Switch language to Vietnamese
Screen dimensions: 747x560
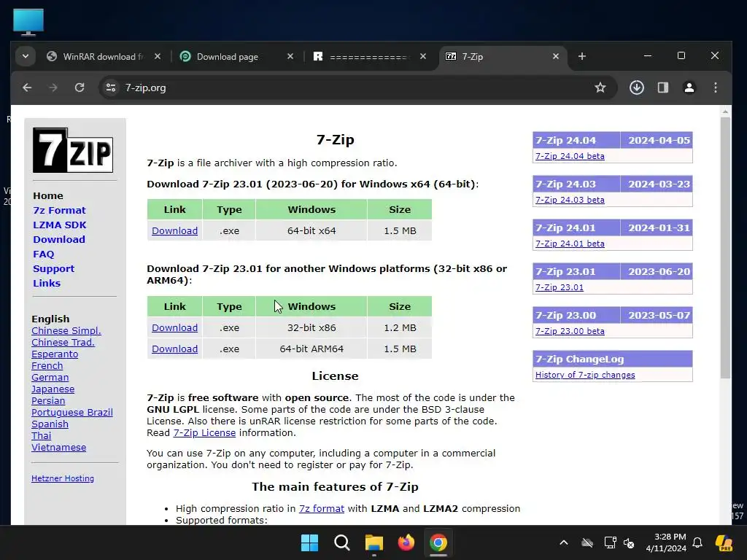coord(58,448)
